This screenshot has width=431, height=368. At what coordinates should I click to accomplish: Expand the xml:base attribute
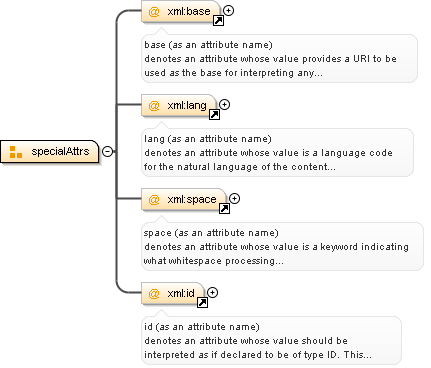pos(228,11)
